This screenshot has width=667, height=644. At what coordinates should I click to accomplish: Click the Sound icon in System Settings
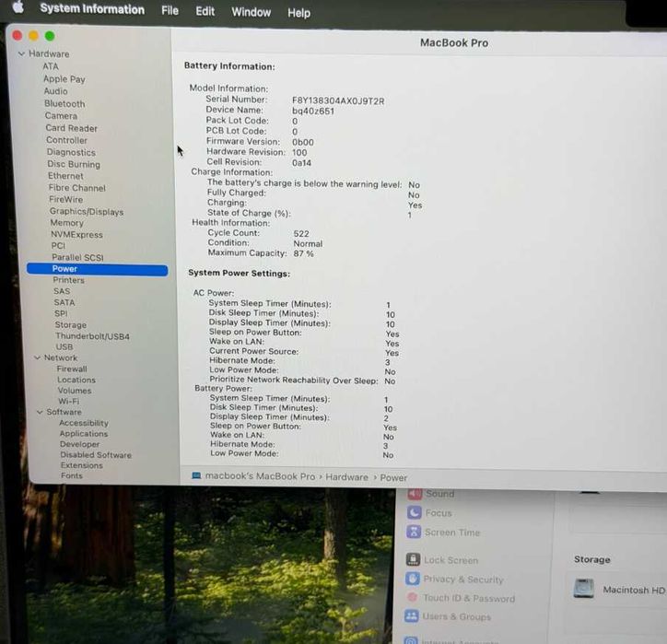coord(415,494)
